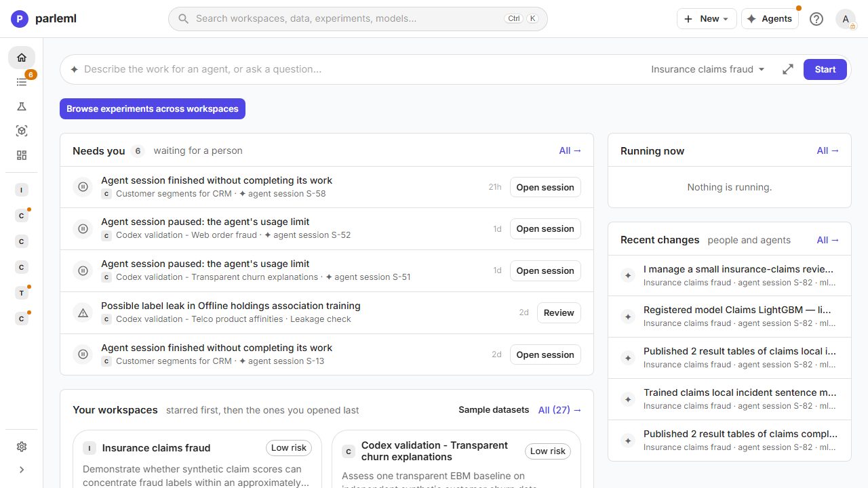Click the parleml logo
This screenshot has height=488, width=868.
(44, 19)
